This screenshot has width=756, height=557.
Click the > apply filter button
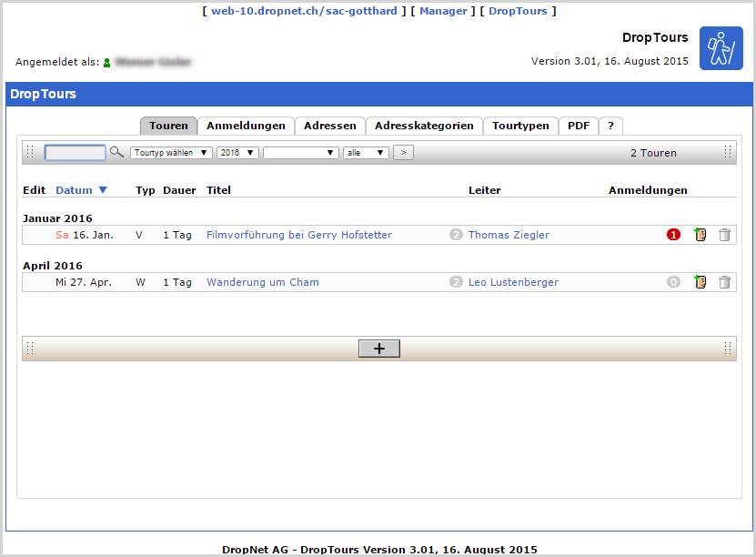[x=403, y=153]
